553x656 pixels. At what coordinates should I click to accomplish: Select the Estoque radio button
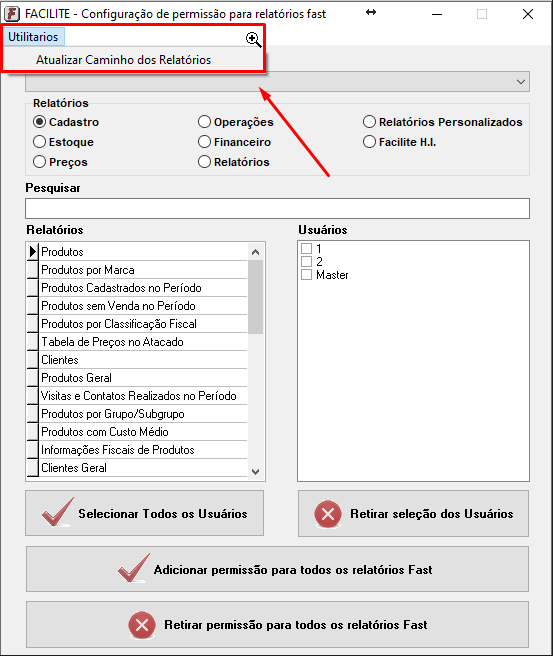(x=39, y=142)
